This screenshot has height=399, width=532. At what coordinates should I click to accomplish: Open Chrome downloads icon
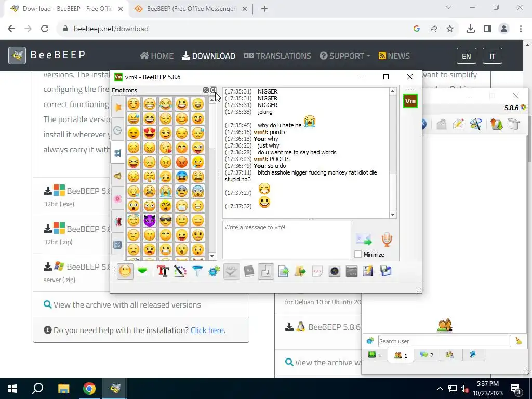pyautogui.click(x=470, y=29)
